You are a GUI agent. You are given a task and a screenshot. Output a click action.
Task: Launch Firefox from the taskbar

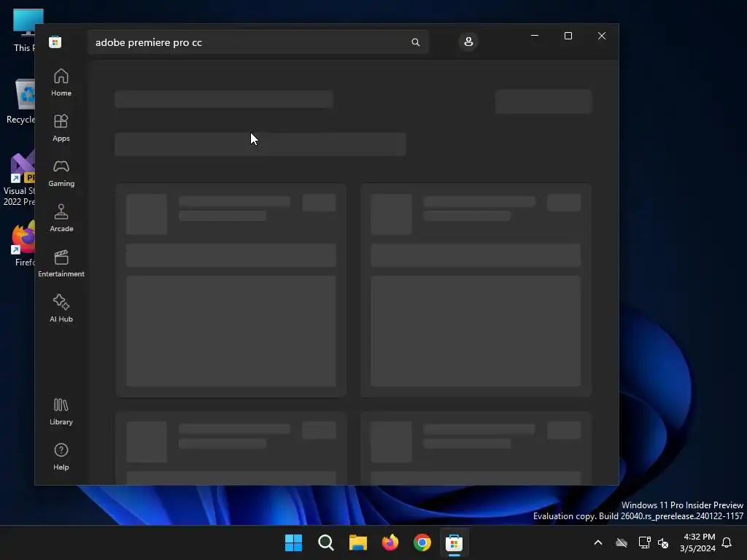pyautogui.click(x=390, y=542)
